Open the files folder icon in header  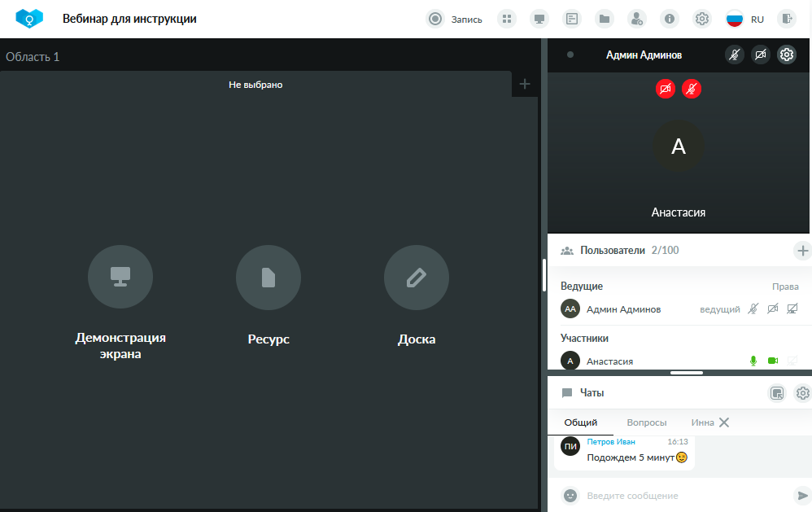click(605, 20)
